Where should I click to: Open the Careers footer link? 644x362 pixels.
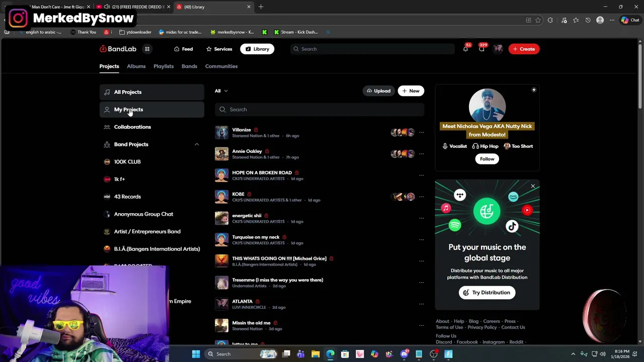(x=492, y=321)
